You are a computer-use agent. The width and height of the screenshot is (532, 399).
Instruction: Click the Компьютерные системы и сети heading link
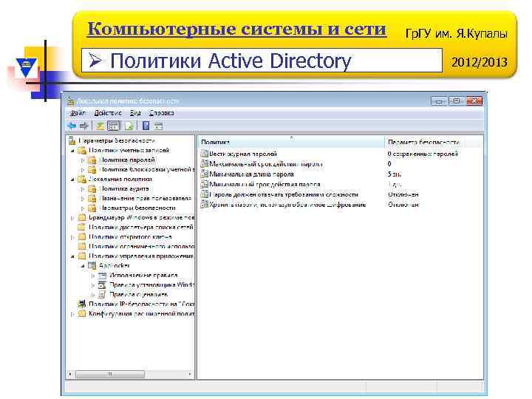coord(237,29)
